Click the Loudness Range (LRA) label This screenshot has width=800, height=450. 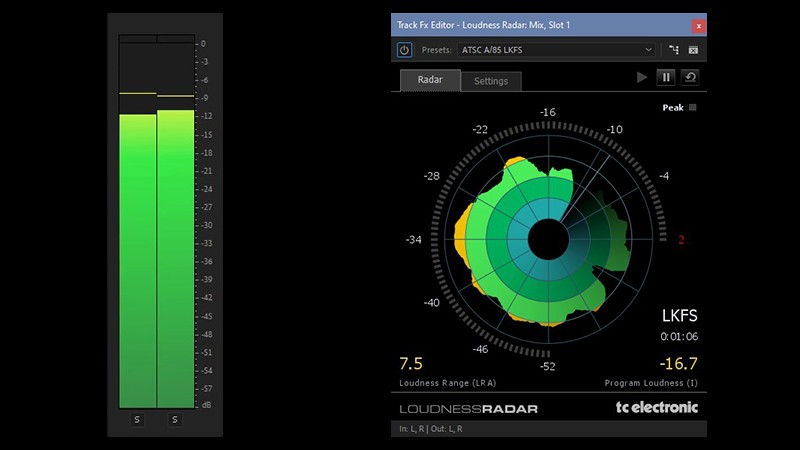point(447,383)
